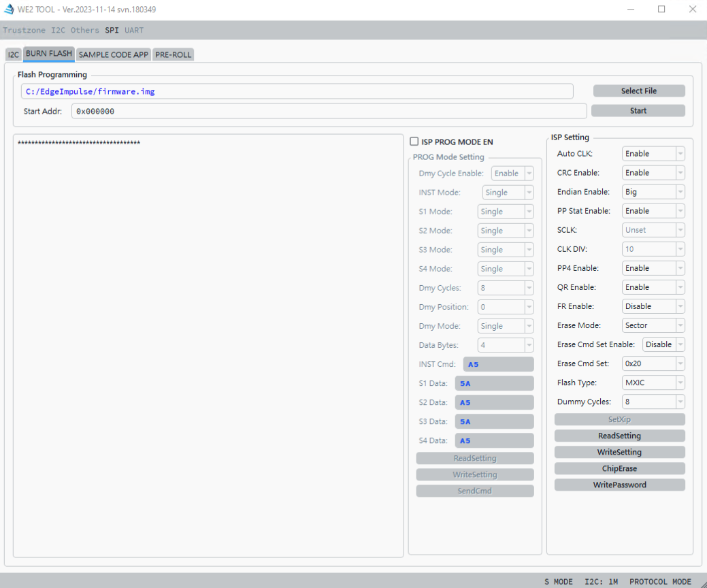The image size is (707, 588).
Task: Open the PP Stat Enable dropdown
Action: coord(653,211)
